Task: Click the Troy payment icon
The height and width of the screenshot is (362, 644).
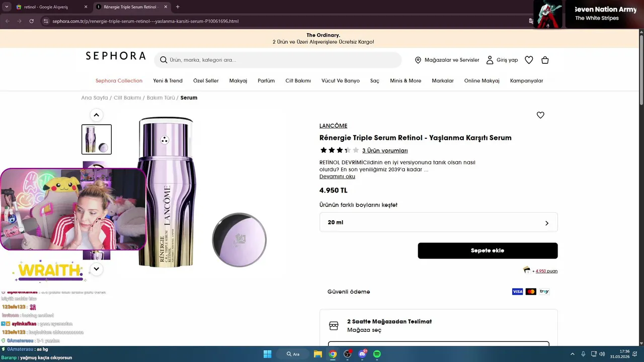Action: (544, 292)
